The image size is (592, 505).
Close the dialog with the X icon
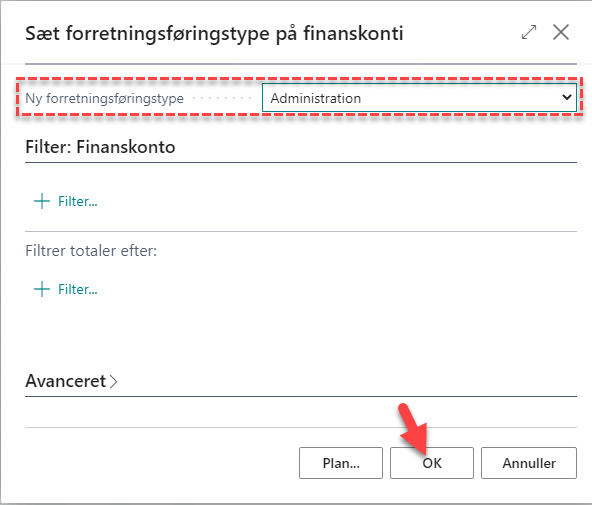point(561,32)
